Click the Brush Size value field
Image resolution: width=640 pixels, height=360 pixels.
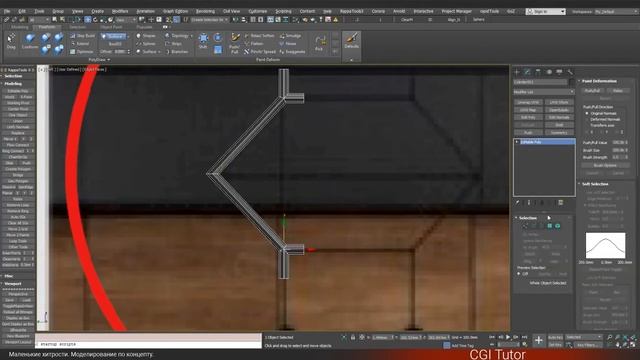pos(618,150)
